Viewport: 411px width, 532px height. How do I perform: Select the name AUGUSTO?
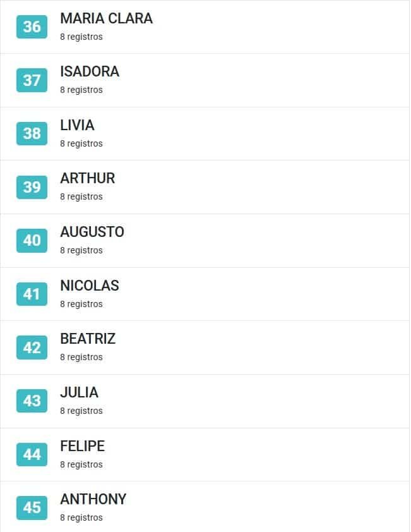(x=92, y=232)
